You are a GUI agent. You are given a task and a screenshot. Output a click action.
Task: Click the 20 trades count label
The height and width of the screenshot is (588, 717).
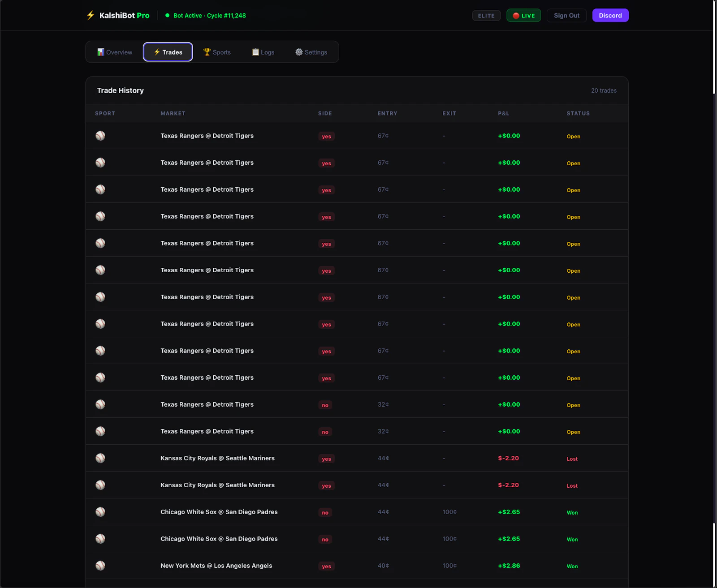point(604,90)
